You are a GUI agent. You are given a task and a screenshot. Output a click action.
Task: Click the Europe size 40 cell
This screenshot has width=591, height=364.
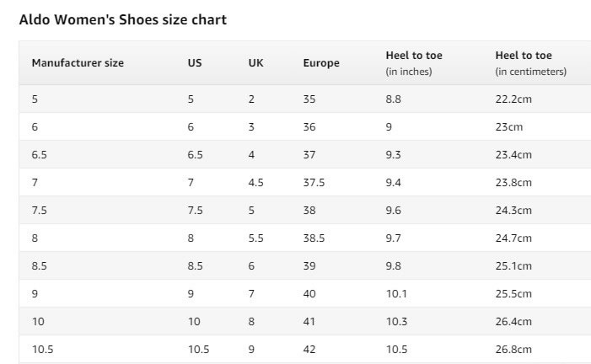coord(309,294)
